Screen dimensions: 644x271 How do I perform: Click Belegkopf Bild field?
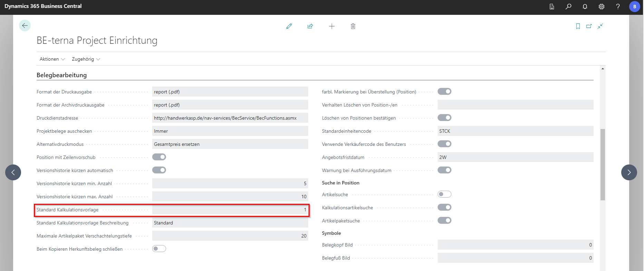(516, 245)
